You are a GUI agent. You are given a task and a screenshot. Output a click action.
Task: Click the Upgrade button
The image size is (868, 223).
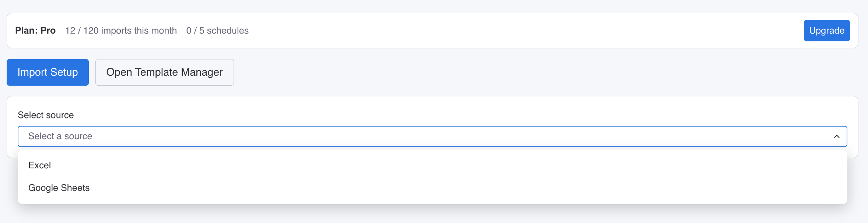click(826, 31)
